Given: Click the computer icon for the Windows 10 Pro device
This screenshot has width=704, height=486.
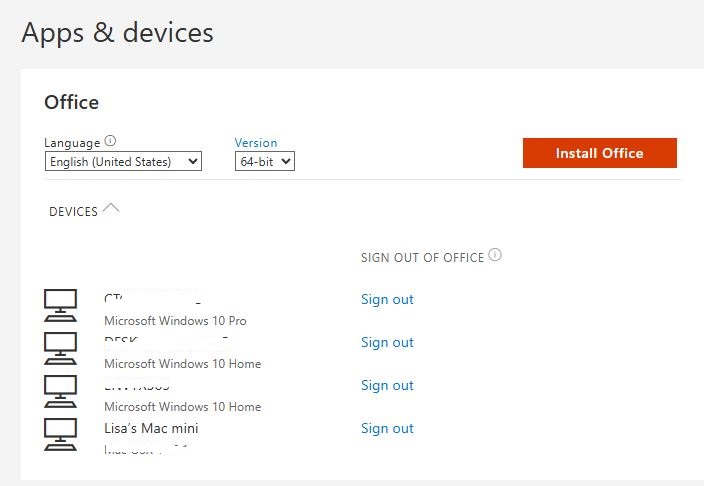Looking at the screenshot, I should (61, 304).
